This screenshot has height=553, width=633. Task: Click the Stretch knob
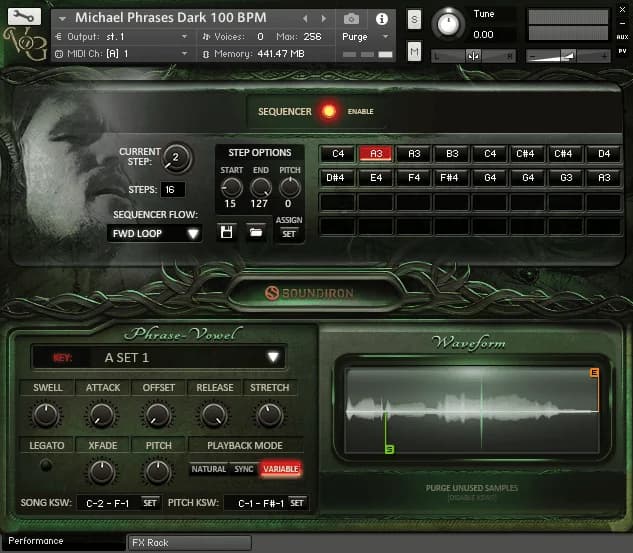tap(269, 415)
